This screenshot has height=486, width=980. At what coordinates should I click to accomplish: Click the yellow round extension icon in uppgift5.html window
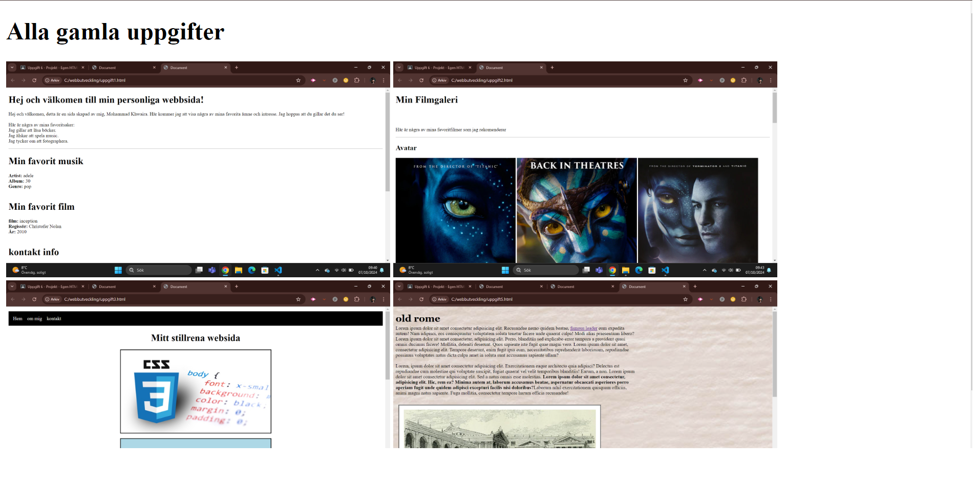coord(733,299)
